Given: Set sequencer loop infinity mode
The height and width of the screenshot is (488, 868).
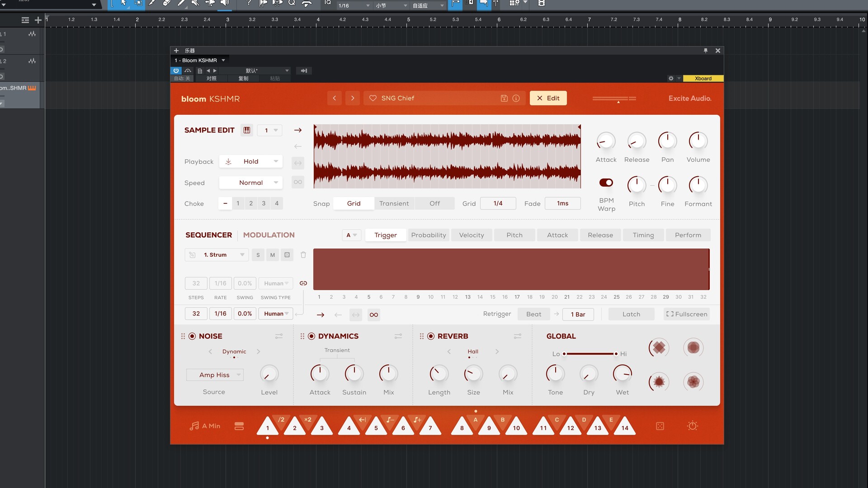Looking at the screenshot, I should 374,314.
